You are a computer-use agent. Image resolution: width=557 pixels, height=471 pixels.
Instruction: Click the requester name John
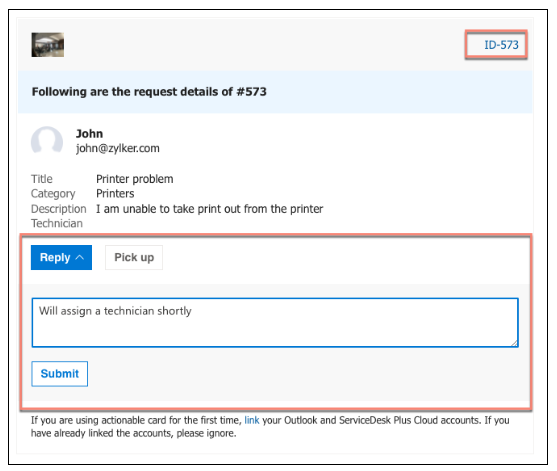pos(90,134)
